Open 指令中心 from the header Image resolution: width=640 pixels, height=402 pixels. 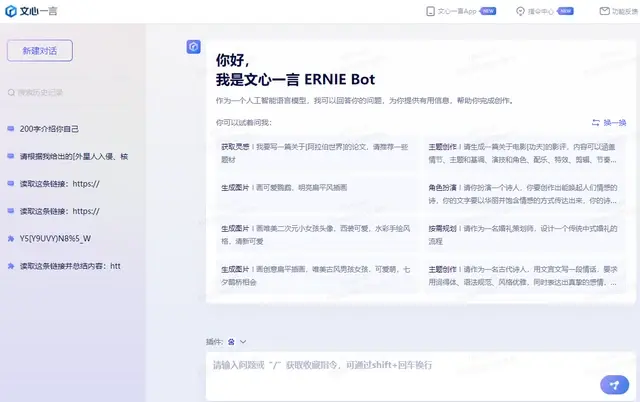tap(540, 11)
